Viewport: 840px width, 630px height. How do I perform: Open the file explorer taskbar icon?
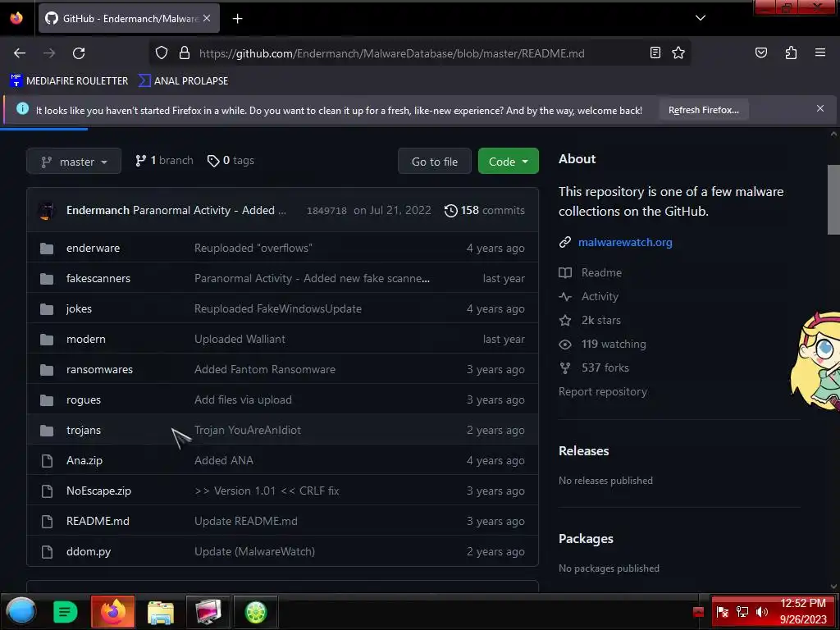(x=160, y=612)
